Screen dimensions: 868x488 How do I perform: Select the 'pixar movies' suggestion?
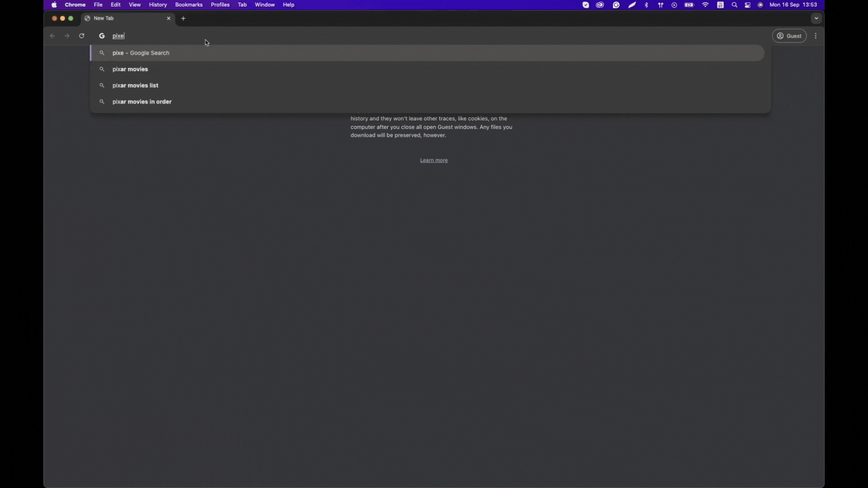pos(428,69)
